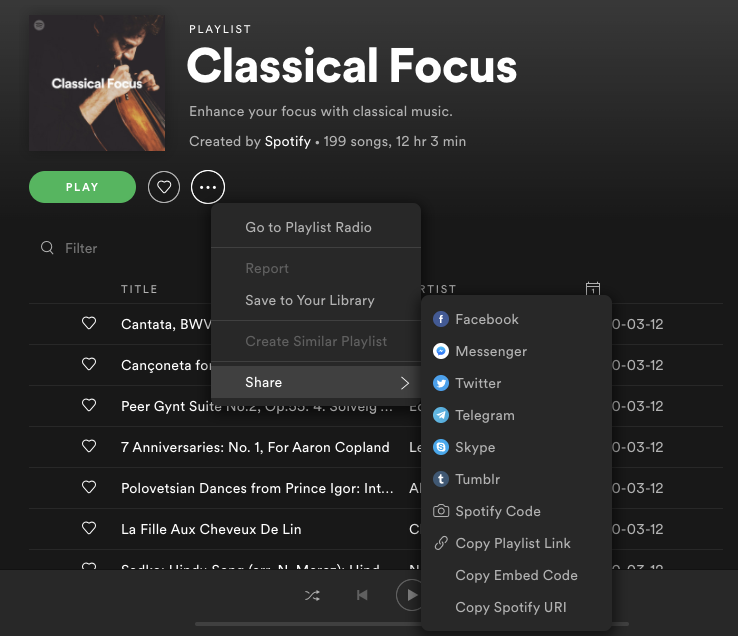Click the Twitter share icon

[441, 384]
